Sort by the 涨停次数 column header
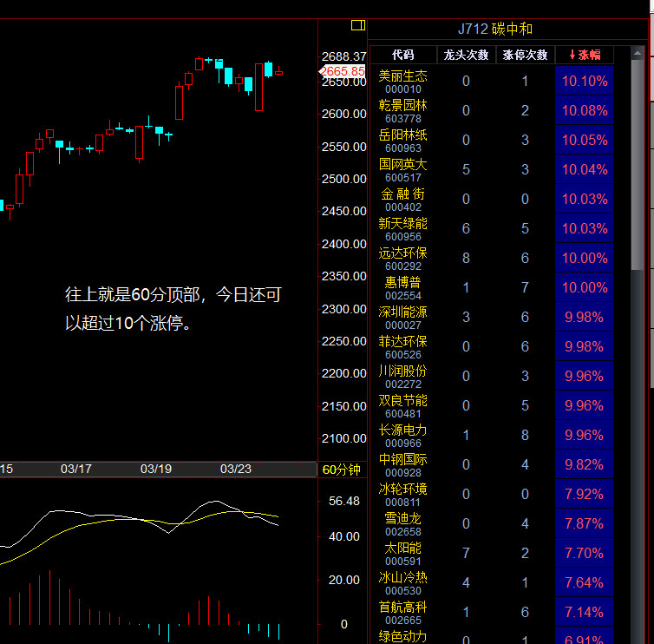The image size is (654, 644). pos(525,55)
